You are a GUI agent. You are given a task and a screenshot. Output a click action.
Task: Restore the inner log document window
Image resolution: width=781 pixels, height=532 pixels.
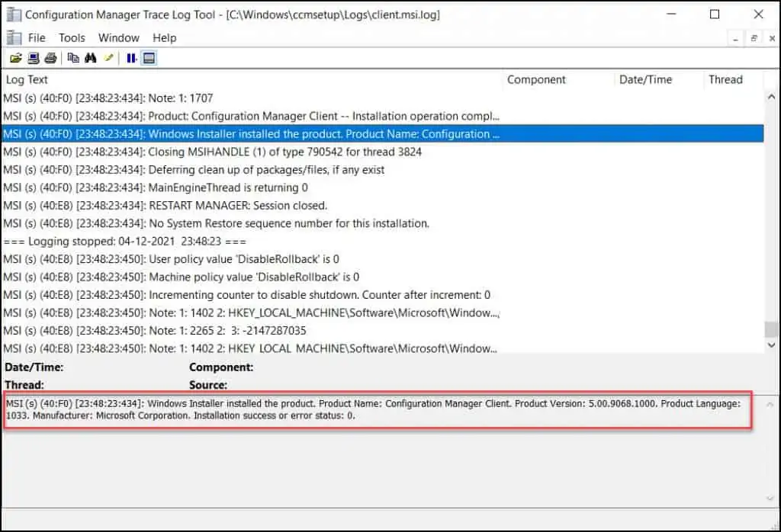tap(754, 38)
